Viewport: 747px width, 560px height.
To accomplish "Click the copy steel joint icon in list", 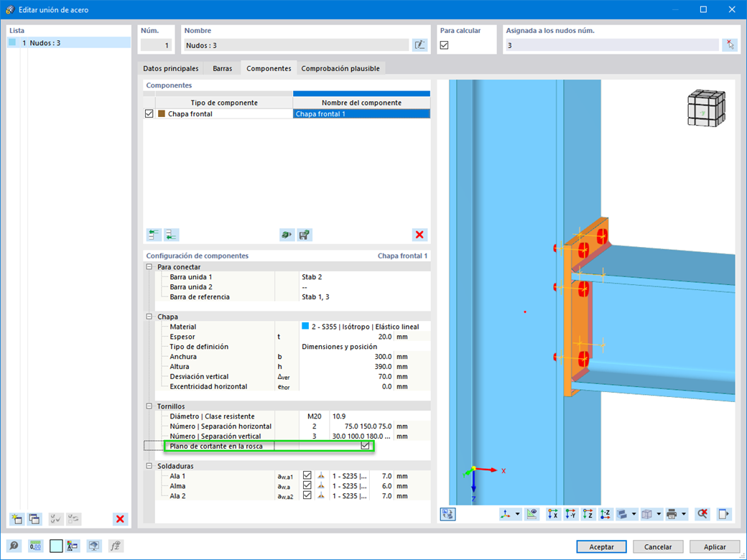I will click(34, 519).
